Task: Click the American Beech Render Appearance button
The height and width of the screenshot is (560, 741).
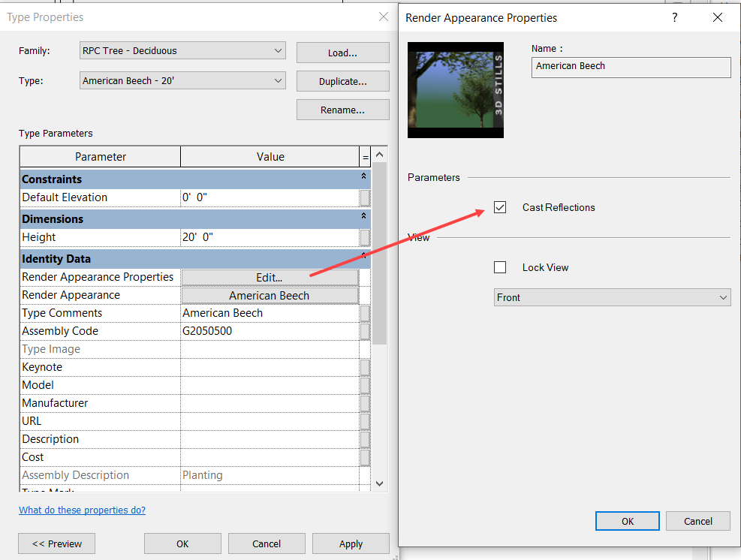Action: pyautogui.click(x=270, y=295)
